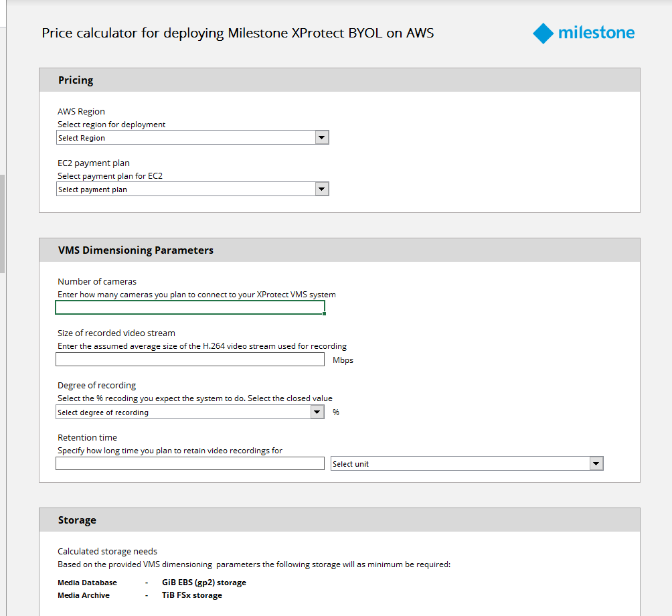This screenshot has width=672, height=616.
Task: Expand the Select degree of recording dropdown
Action: [317, 412]
